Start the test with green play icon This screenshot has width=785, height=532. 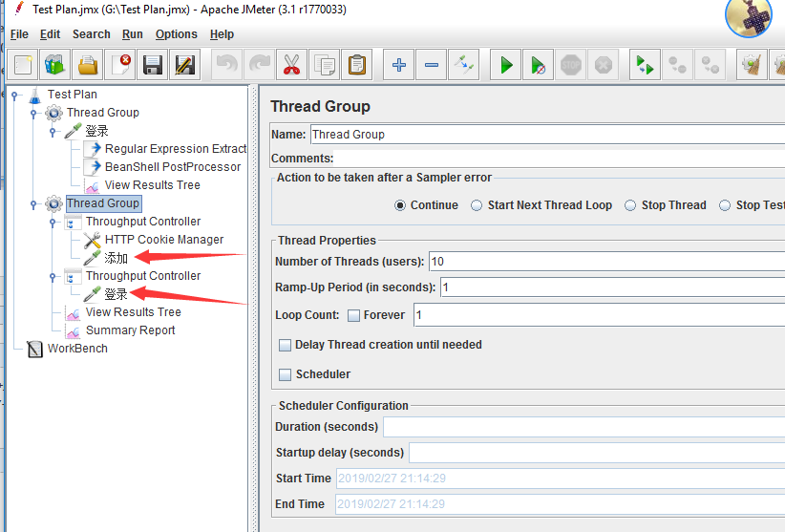pyautogui.click(x=505, y=65)
